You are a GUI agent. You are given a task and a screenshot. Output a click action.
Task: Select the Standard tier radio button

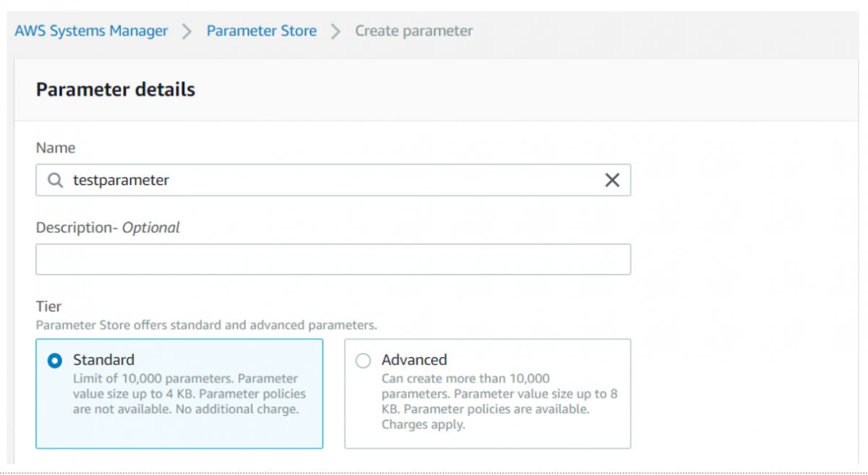pos(52,359)
